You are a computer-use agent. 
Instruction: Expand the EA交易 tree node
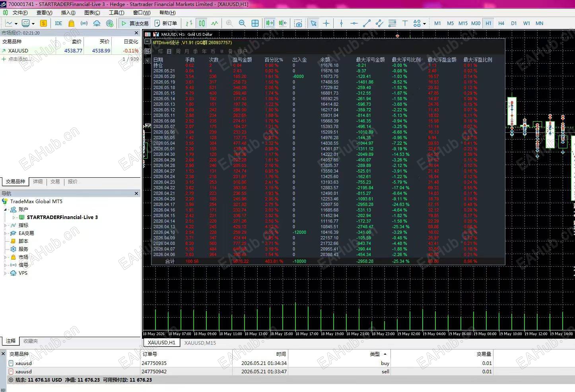point(6,233)
